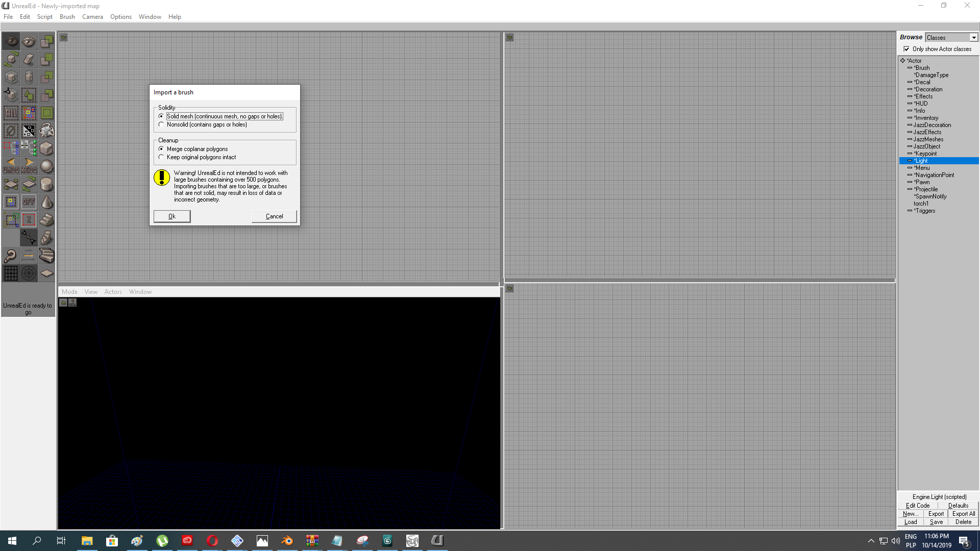Confirm import with the Ok button
This screenshot has width=980, height=551.
172,216
